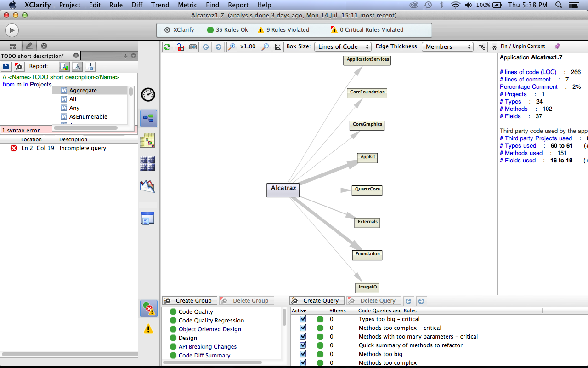Select the Alcatraz node in graph

[x=283, y=190]
